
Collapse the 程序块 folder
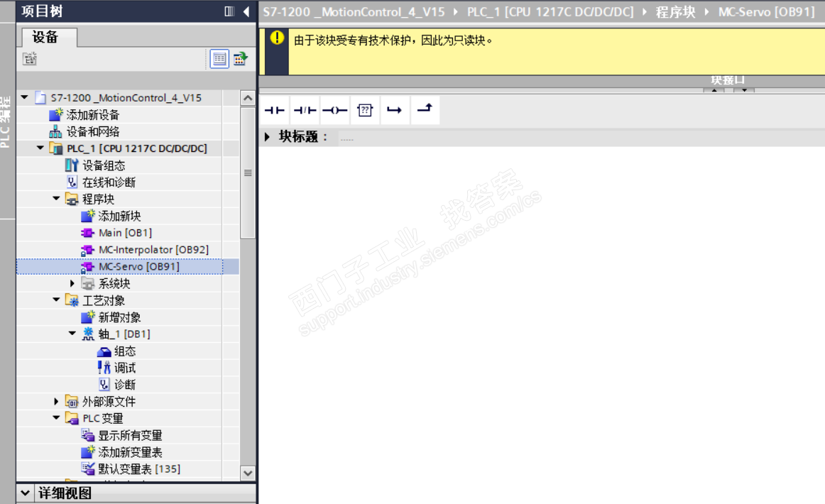point(56,198)
